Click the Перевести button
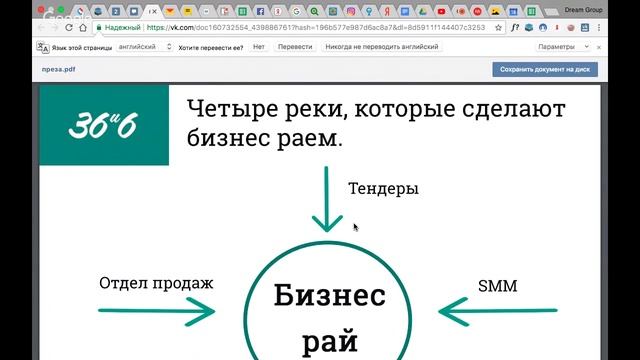 pos(295,47)
